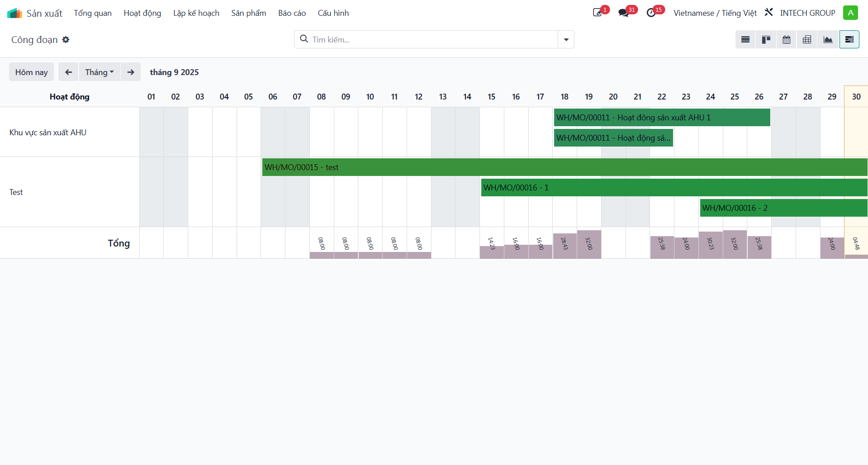Switch to pivot table view
Viewport: 868px width, 465px height.
click(807, 40)
